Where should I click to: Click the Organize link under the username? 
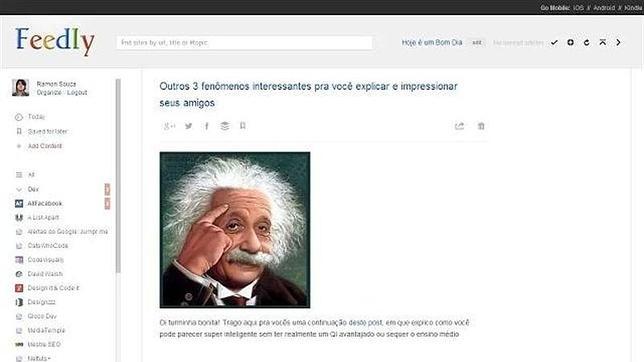[x=49, y=92]
